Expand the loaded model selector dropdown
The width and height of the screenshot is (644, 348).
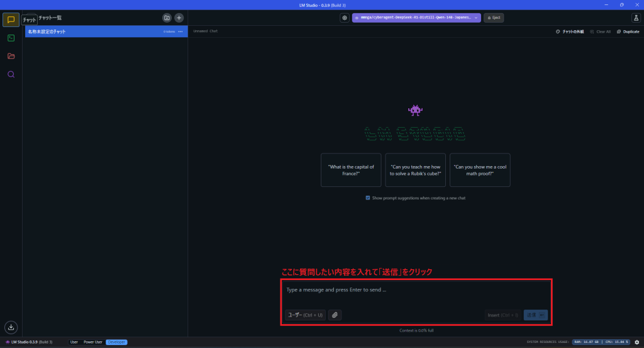[x=416, y=18]
